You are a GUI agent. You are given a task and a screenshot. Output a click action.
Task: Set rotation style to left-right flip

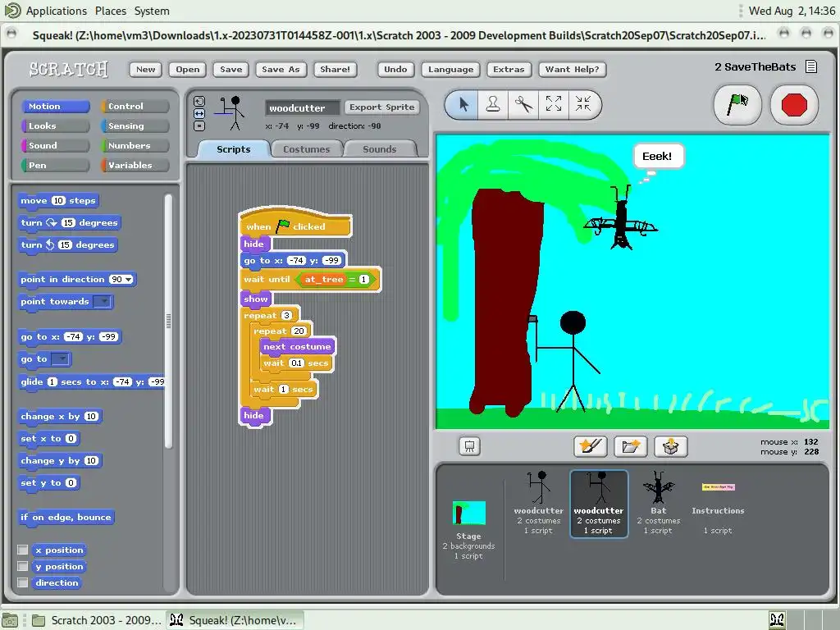[199, 113]
